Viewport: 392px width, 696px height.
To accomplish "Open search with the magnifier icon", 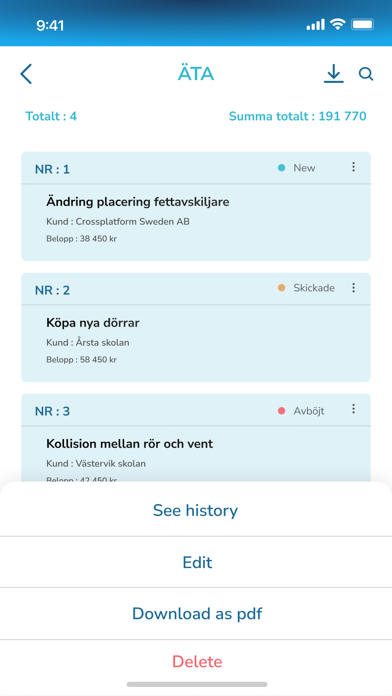I will pyautogui.click(x=366, y=74).
